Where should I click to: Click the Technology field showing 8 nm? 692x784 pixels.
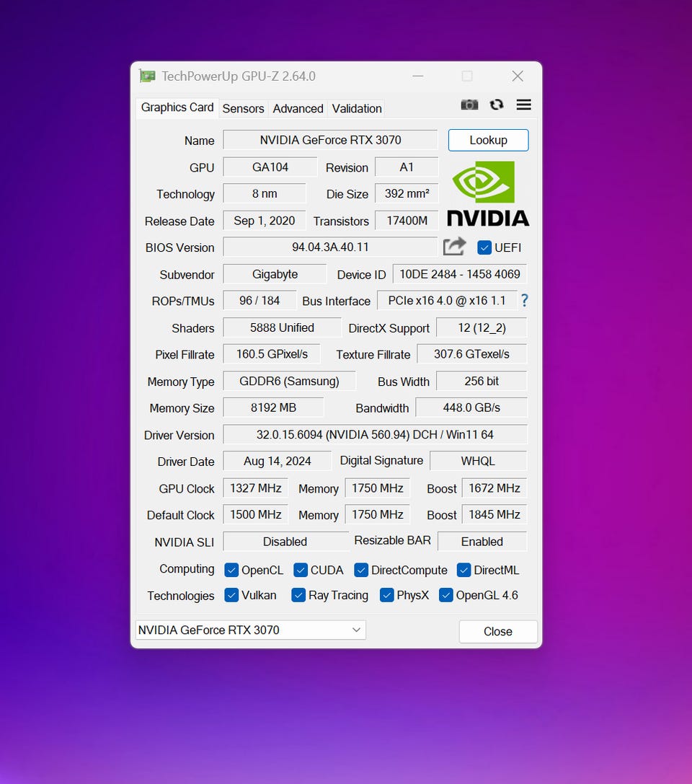click(265, 193)
